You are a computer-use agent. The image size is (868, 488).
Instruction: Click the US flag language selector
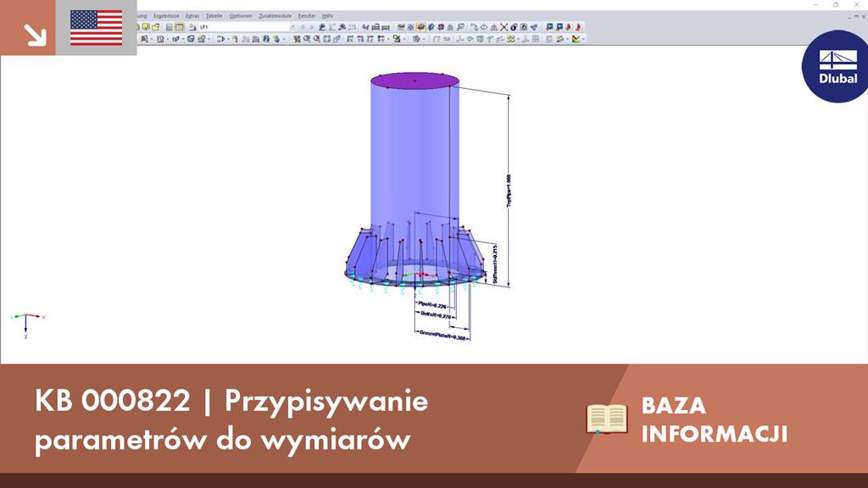pyautogui.click(x=97, y=28)
